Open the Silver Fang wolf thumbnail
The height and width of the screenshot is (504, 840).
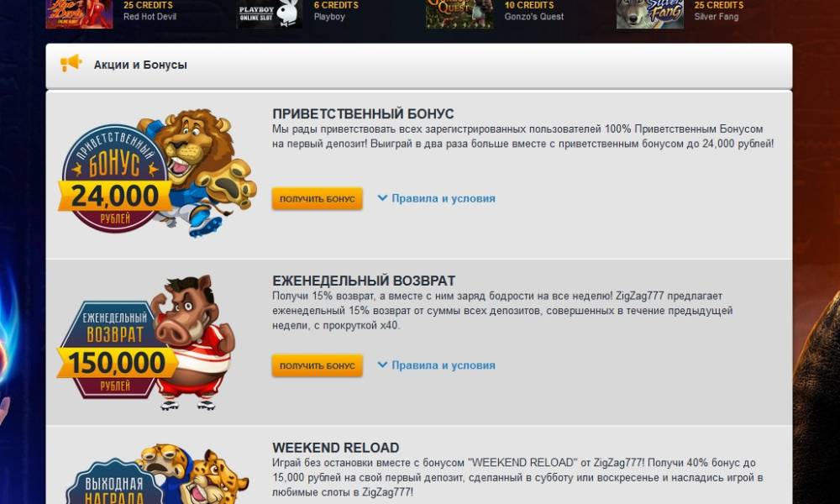click(650, 14)
